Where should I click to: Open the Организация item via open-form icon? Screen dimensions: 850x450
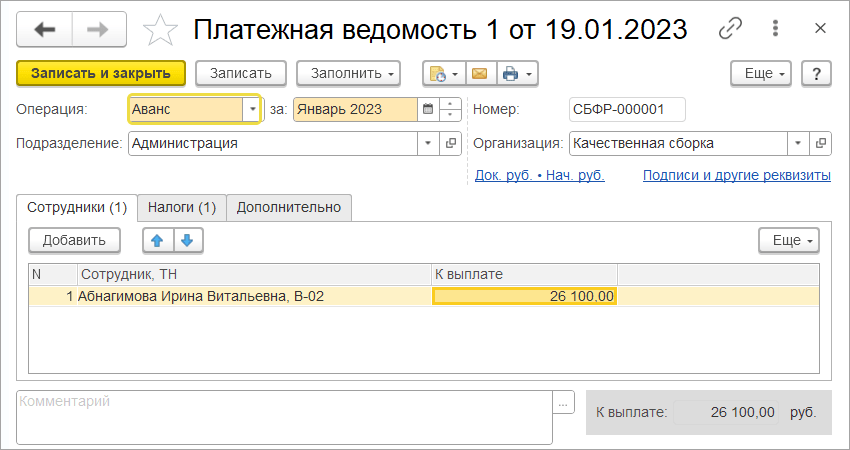[x=820, y=144]
